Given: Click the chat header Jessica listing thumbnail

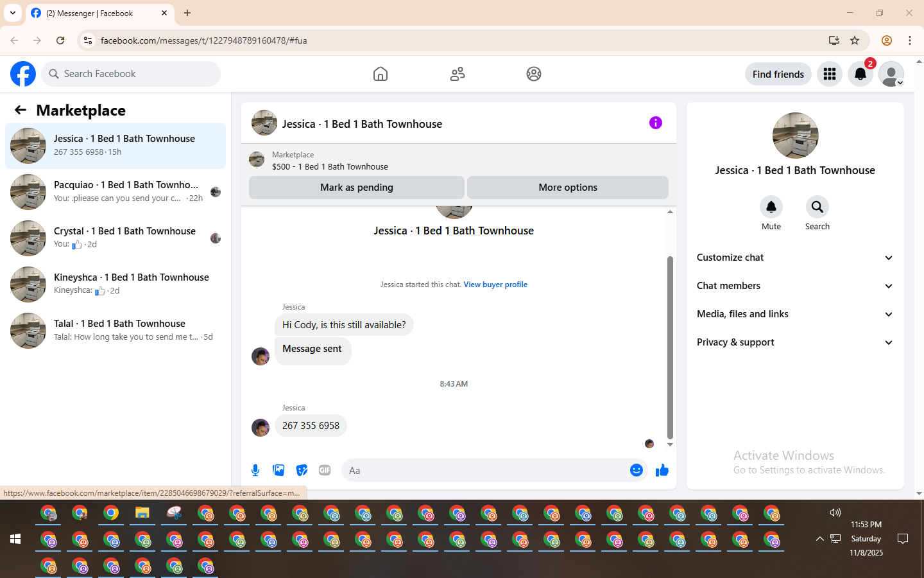Looking at the screenshot, I should pos(264,123).
